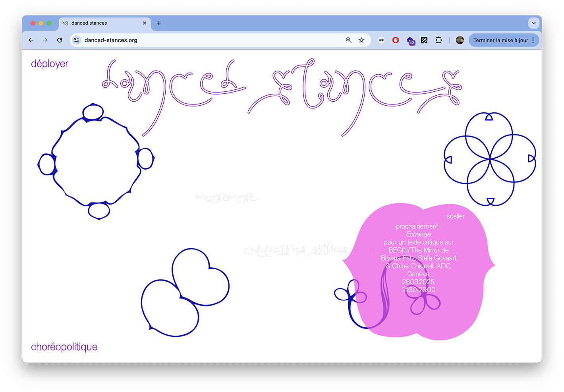This screenshot has height=392, width=564.
Task: Click the prochainement : text
Action: click(419, 226)
